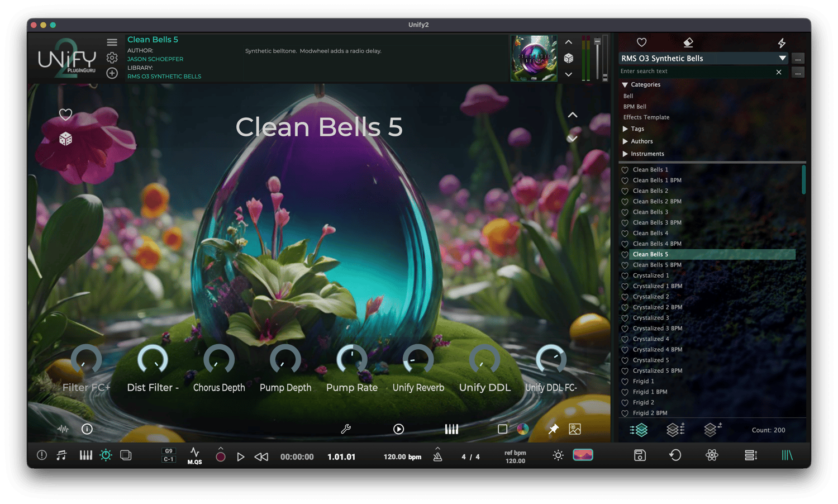The width and height of the screenshot is (838, 504).
Task: Click the music notes icon in the transport bar
Action: (61, 455)
